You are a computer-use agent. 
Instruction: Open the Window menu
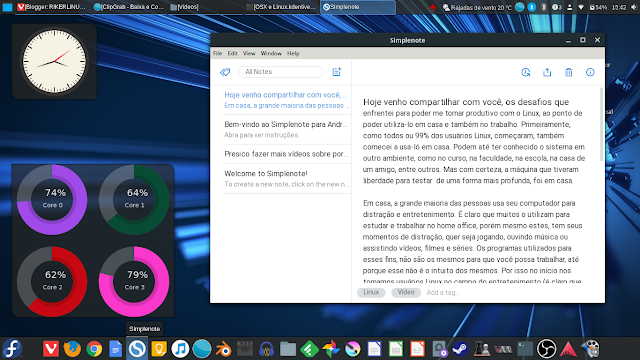coord(271,53)
